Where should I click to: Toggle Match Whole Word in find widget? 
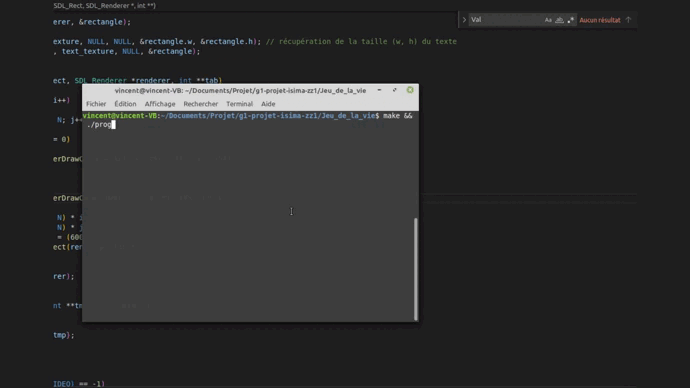pyautogui.click(x=559, y=20)
